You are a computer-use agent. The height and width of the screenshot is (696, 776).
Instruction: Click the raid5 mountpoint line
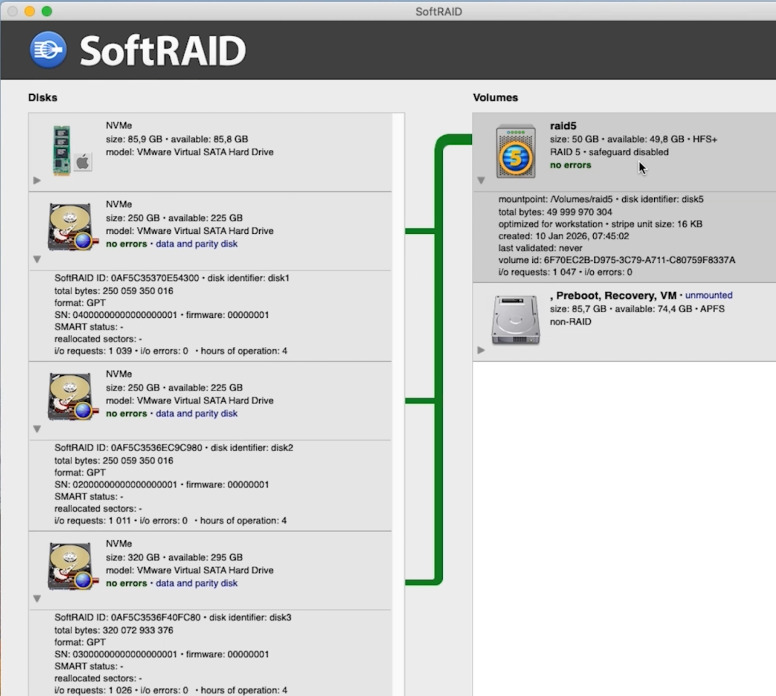(x=601, y=199)
